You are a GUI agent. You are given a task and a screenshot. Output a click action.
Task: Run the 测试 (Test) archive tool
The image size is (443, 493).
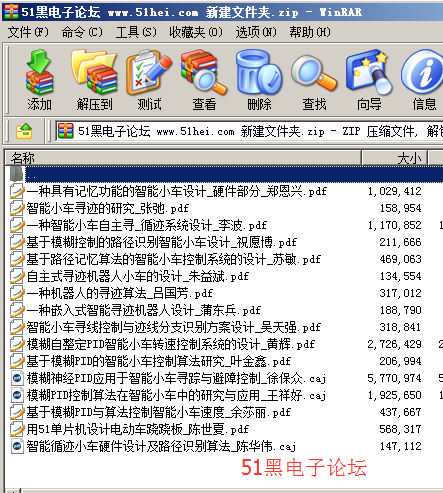149,80
